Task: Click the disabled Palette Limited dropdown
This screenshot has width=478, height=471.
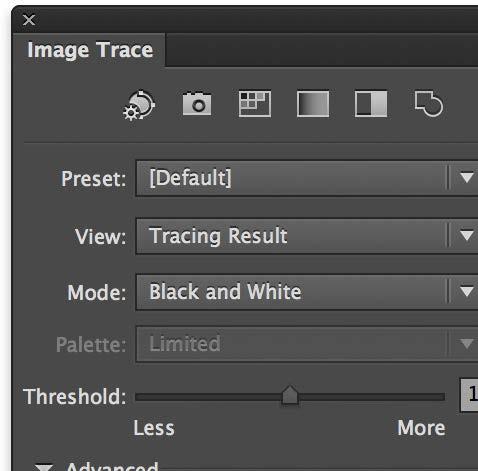Action: tap(307, 344)
